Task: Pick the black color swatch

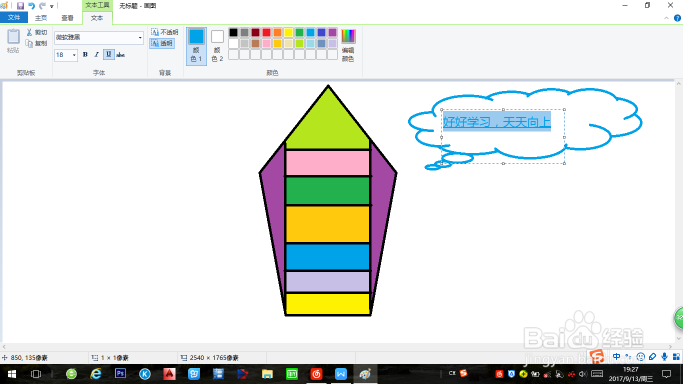Action: 233,32
